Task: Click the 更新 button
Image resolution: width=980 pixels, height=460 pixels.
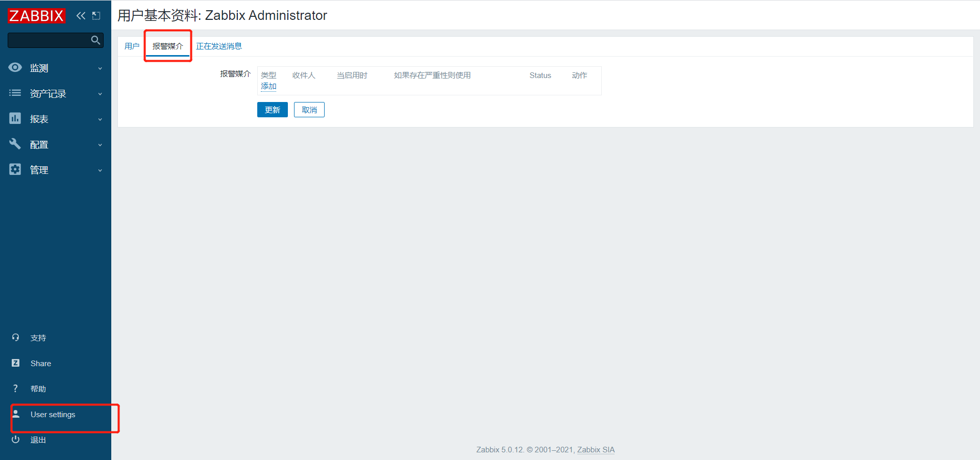Action: click(273, 110)
